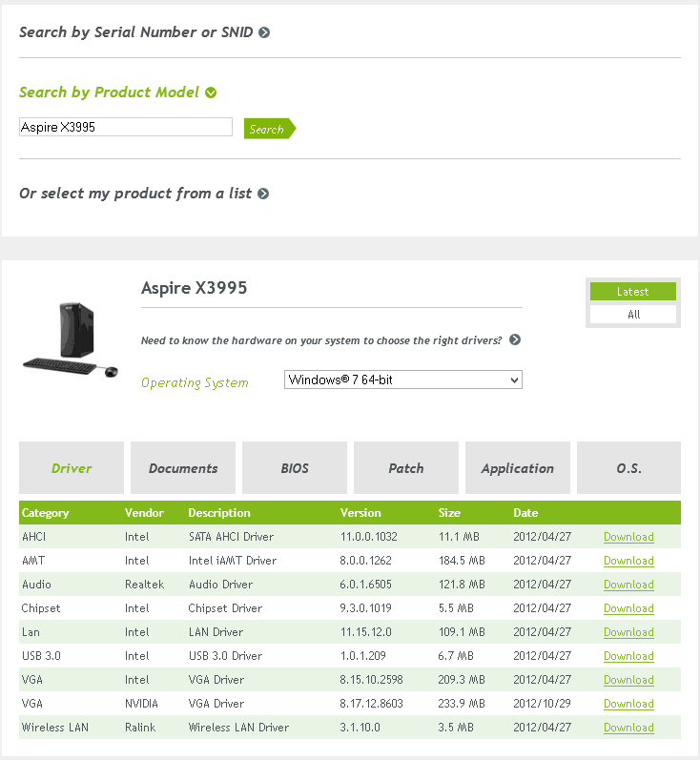Open the Operating System dropdown
This screenshot has width=700, height=760.
coord(402,380)
